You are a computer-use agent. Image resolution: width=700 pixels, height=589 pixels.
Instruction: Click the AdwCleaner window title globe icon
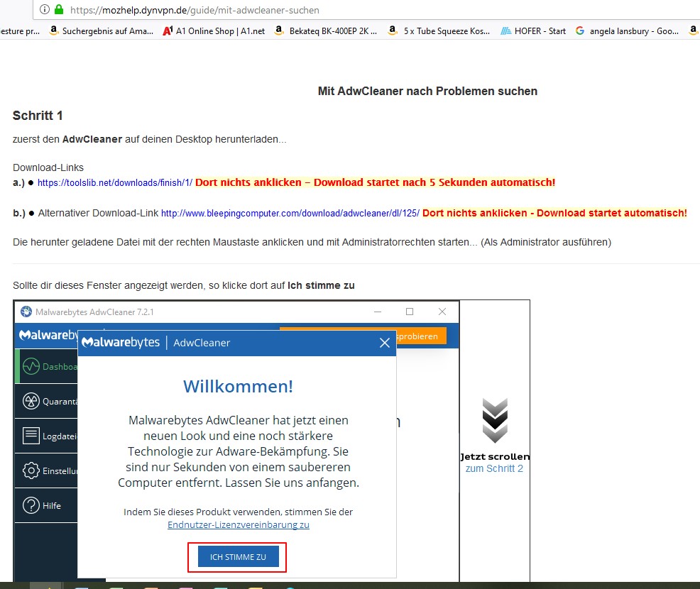pyautogui.click(x=26, y=312)
